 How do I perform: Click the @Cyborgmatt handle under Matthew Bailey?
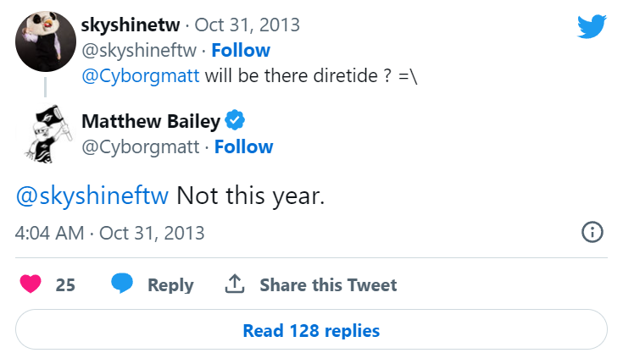click(x=140, y=146)
